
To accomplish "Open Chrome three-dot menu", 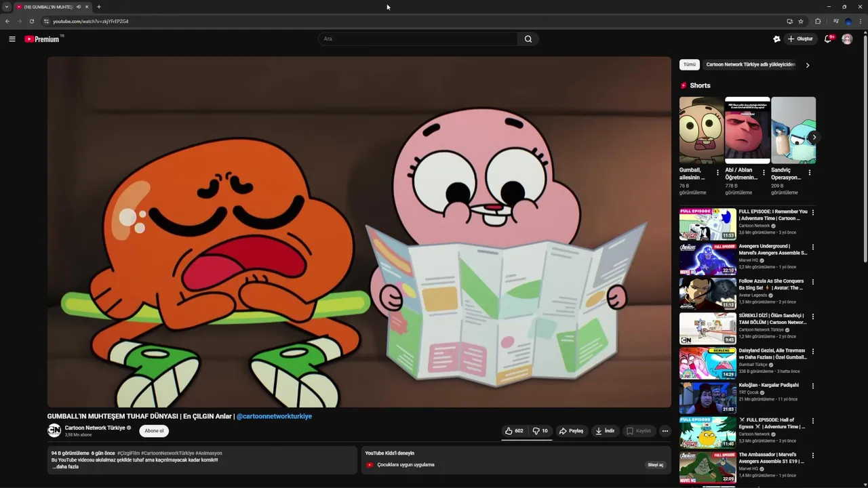I will coord(861,21).
